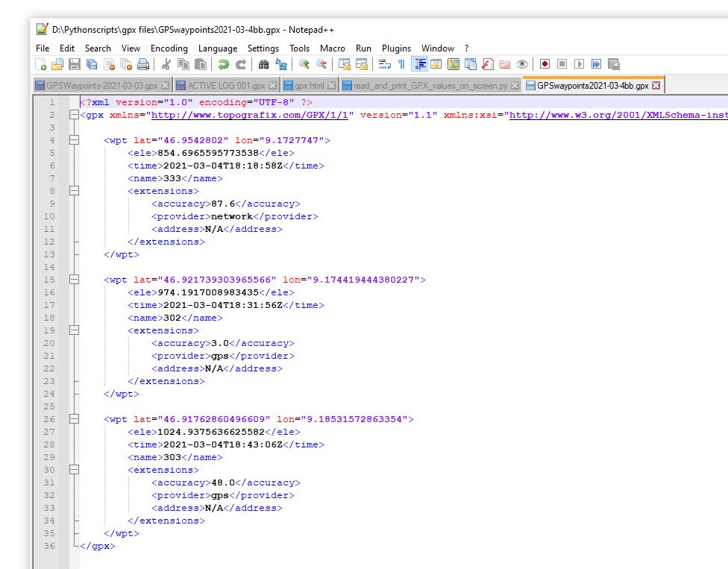The height and width of the screenshot is (569, 728).
Task: Start macro recording with the red record icon
Action: (545, 65)
